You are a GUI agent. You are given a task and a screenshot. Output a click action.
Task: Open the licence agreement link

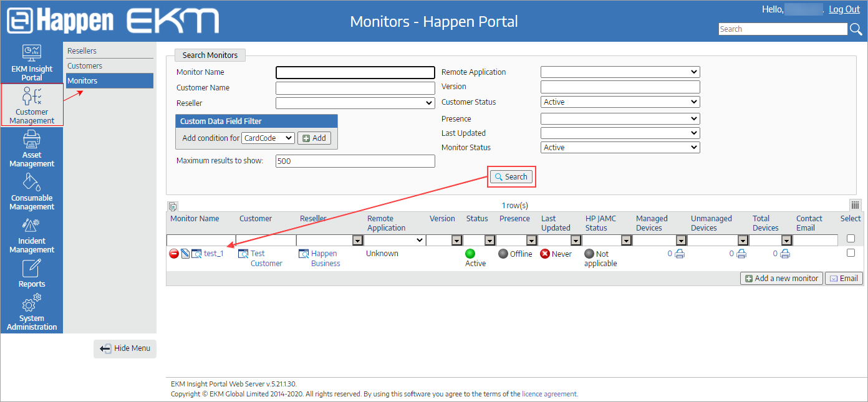click(x=549, y=394)
